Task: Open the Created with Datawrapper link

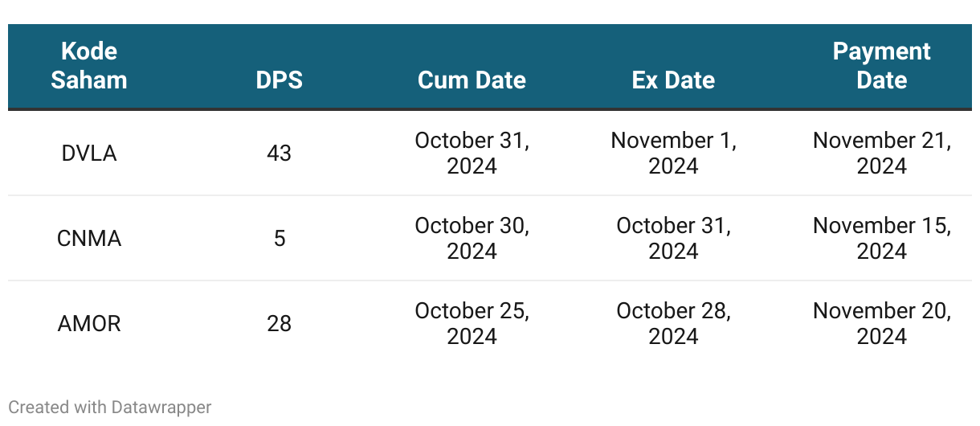Action: tap(110, 408)
